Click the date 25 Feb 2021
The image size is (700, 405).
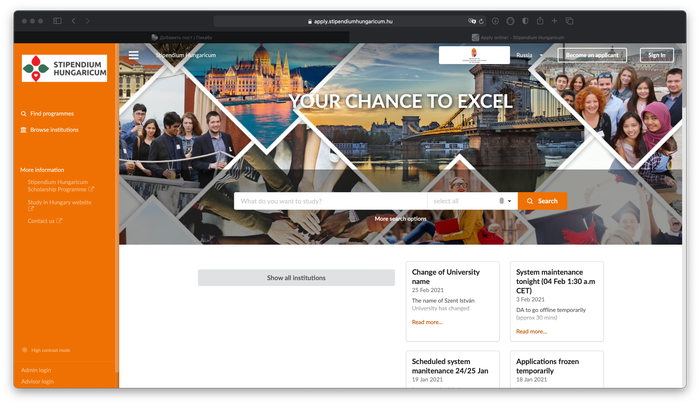427,290
